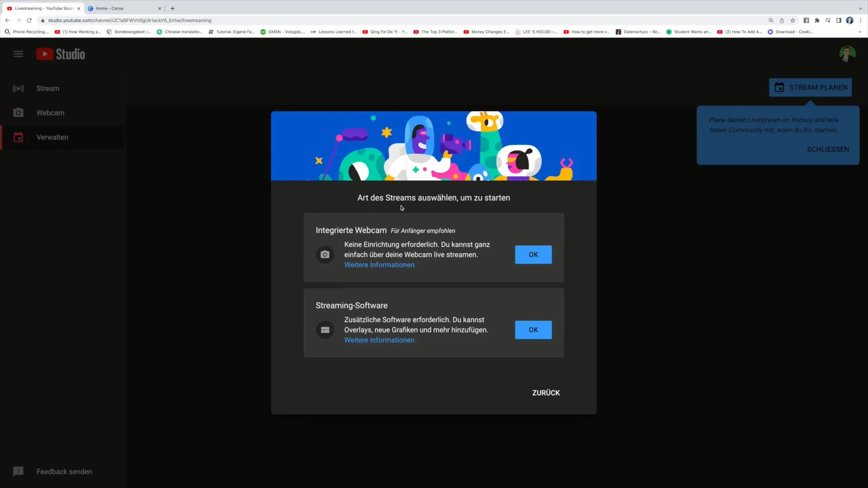Click the webcam camera icon in dialog
The image size is (868, 488).
325,254
